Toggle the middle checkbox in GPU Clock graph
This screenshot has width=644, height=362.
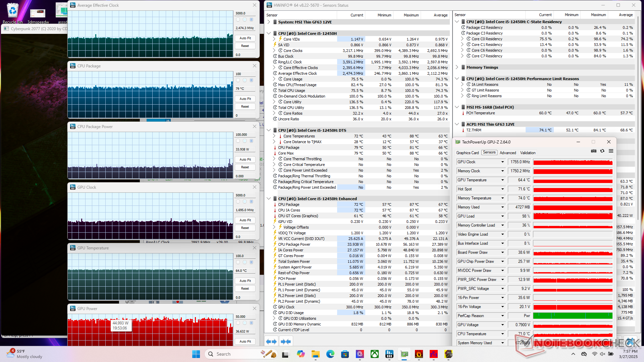point(245,201)
